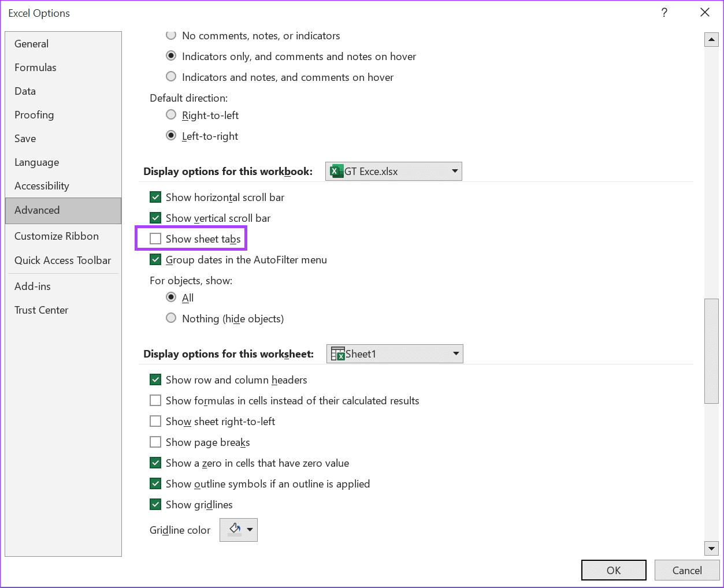Click the scroll down arrow
The height and width of the screenshot is (588, 724).
[x=711, y=548]
